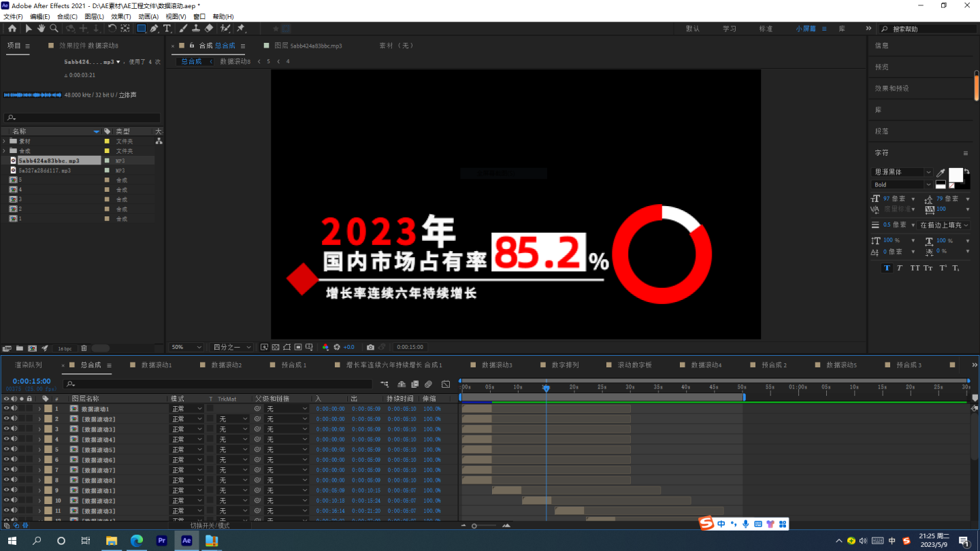Create new composition from Project panel footer
Viewport: 980px width, 551px height.
coord(32,348)
